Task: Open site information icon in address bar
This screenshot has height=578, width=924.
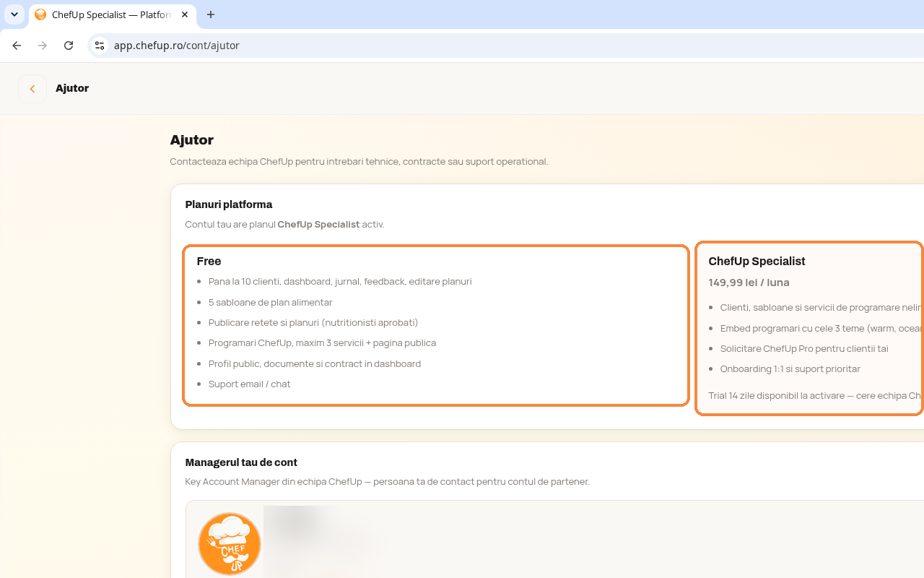Action: 100,46
